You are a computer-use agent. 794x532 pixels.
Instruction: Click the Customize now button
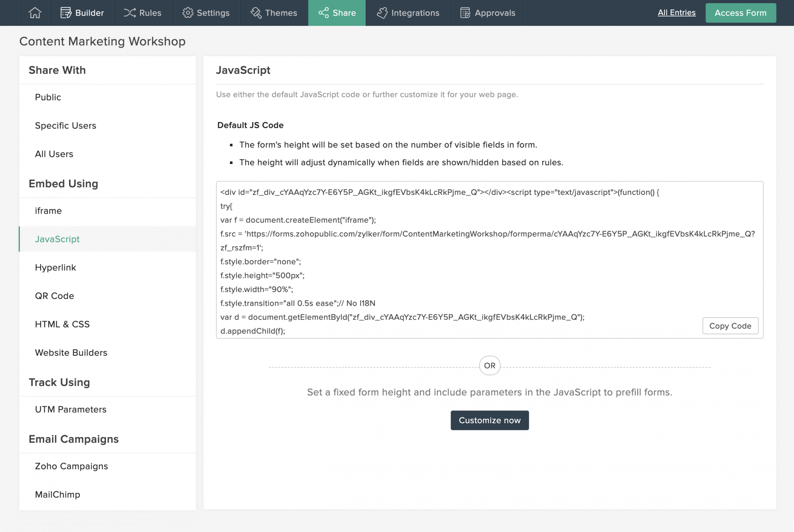pos(490,420)
